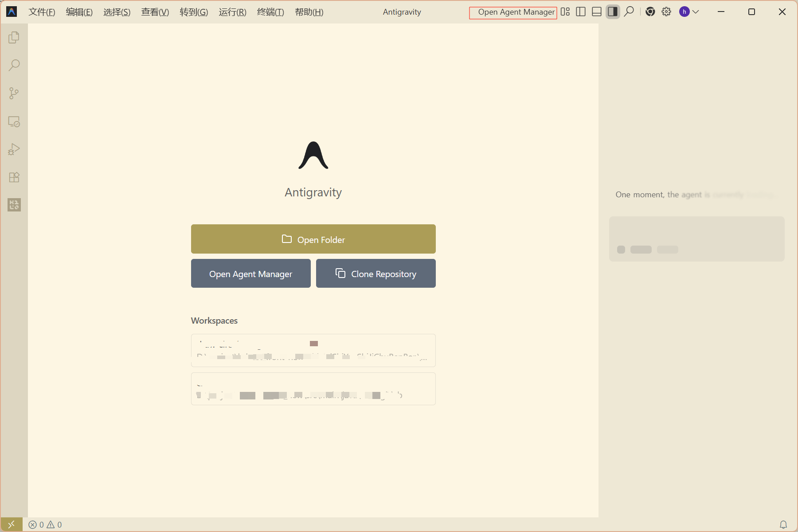The width and height of the screenshot is (798, 532).
Task: Click the remote window status bar icon
Action: tap(12, 524)
